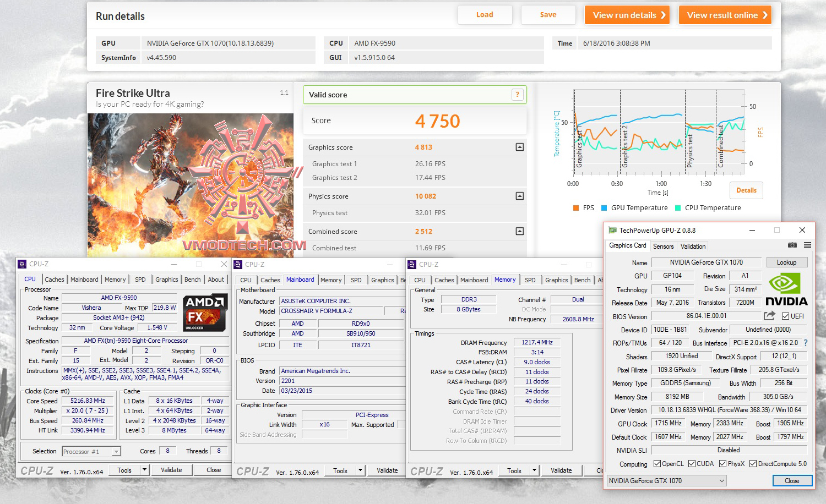
Task: Switch to the Sensors tab in GPU-Z
Action: point(663,246)
